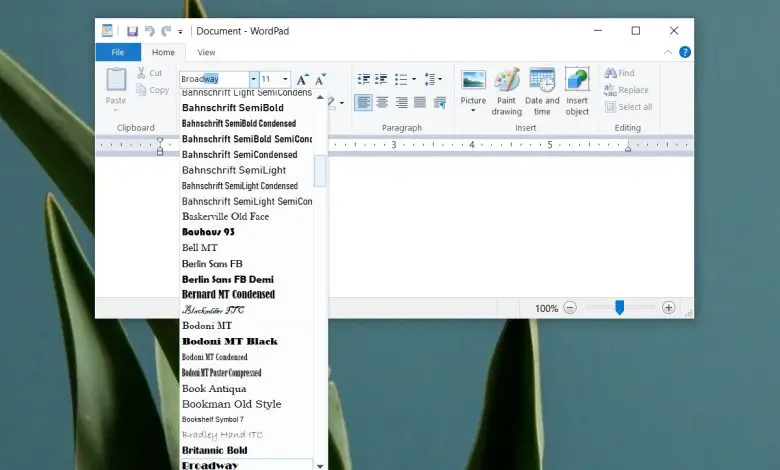Select Broadway in the font list
This screenshot has height=470, width=780.
tap(246, 465)
